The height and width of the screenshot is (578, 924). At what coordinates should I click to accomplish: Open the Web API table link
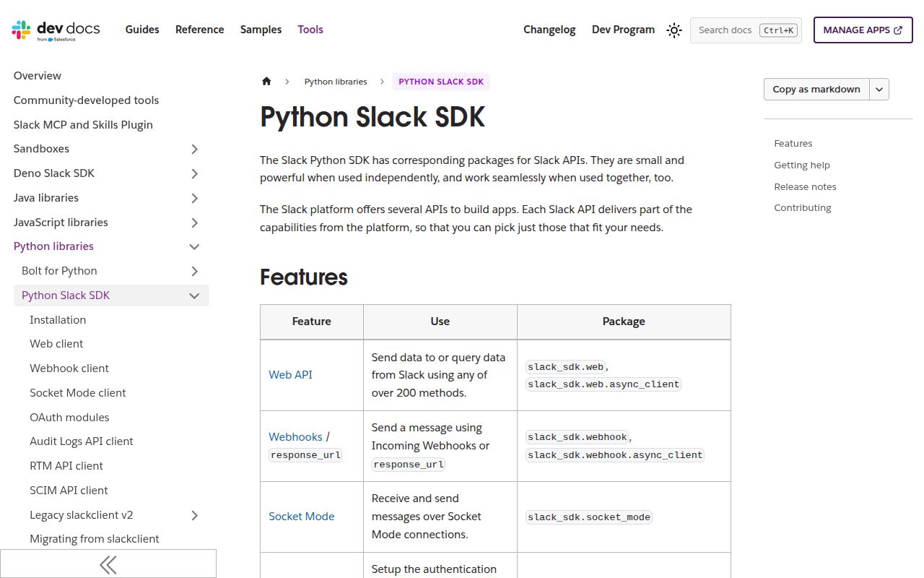point(290,375)
